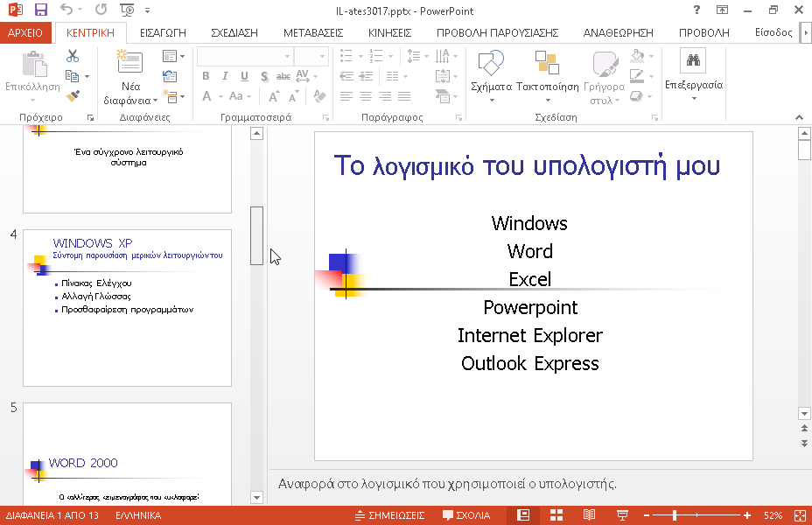This screenshot has width=812, height=525.
Task: Align text to the left
Action: (x=346, y=95)
